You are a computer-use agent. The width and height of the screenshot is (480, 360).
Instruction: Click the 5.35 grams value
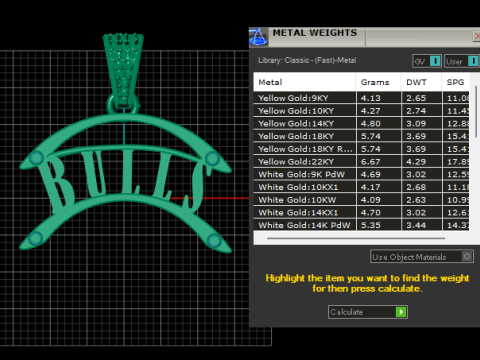370,225
